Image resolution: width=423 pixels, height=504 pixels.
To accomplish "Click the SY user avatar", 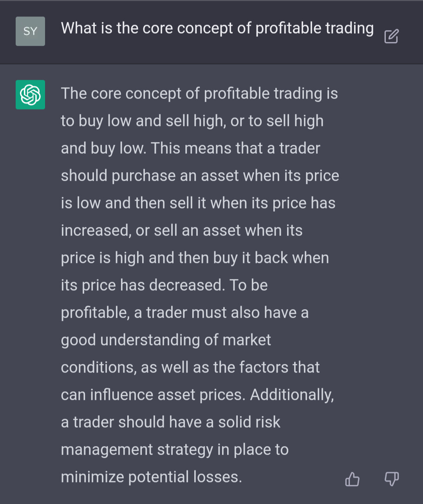I will (30, 31).
